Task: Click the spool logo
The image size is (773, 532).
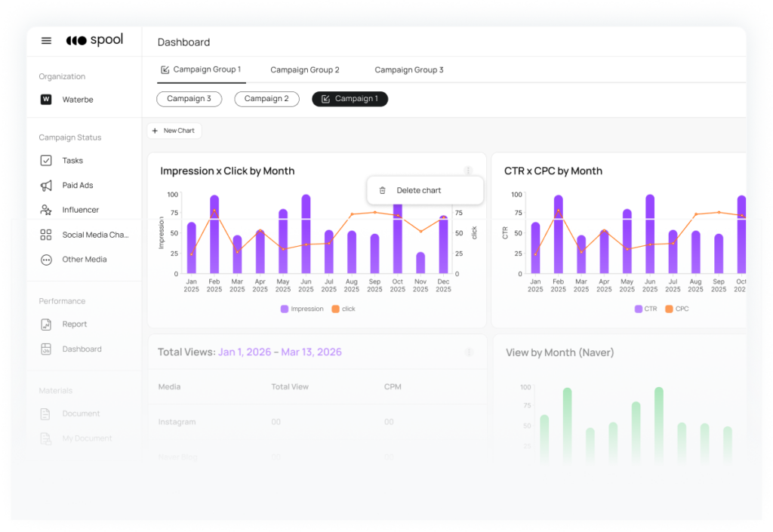Action: click(94, 40)
